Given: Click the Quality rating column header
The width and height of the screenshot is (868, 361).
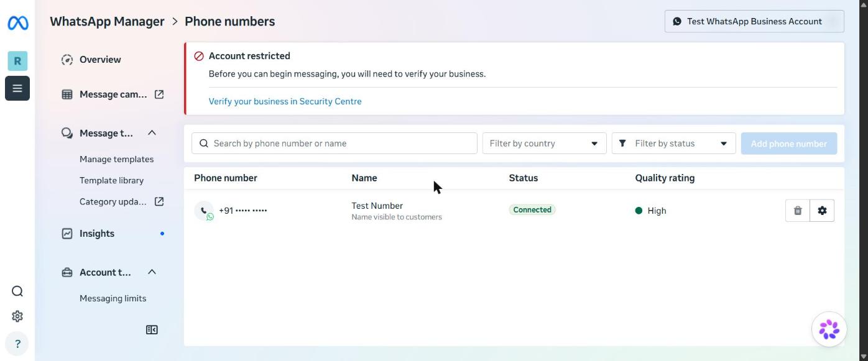Looking at the screenshot, I should pos(665,178).
